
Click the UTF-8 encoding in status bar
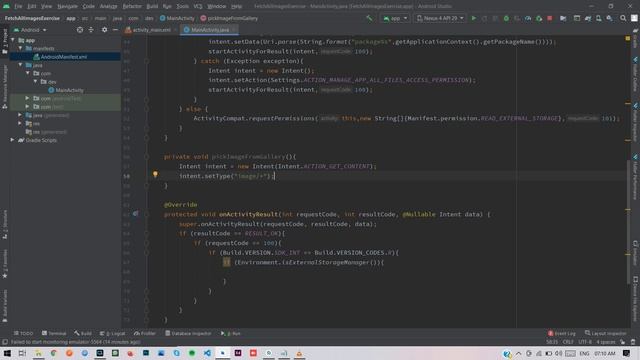[x=585, y=342]
